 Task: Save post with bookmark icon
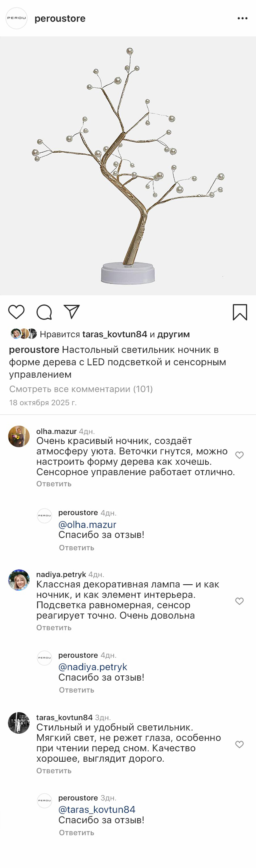point(240,312)
